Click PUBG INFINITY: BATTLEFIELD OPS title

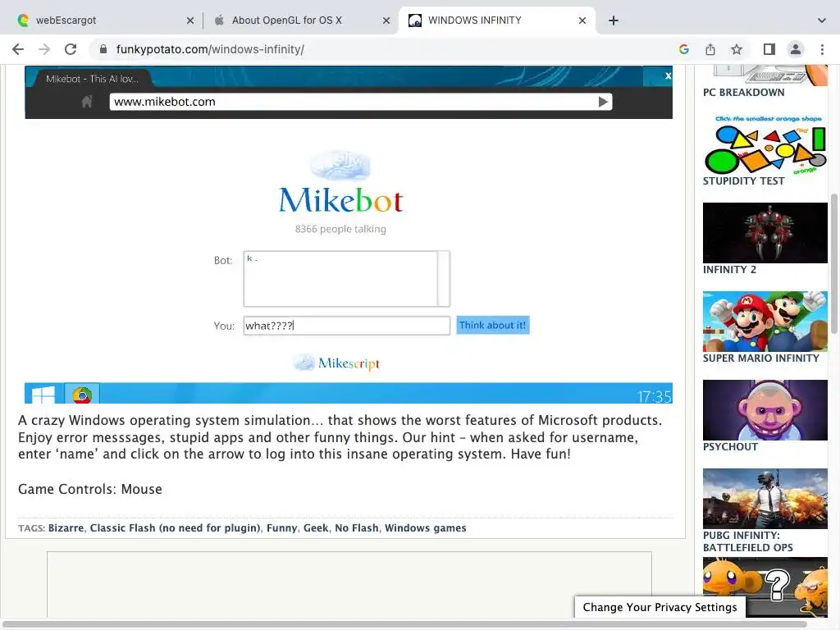tap(748, 541)
